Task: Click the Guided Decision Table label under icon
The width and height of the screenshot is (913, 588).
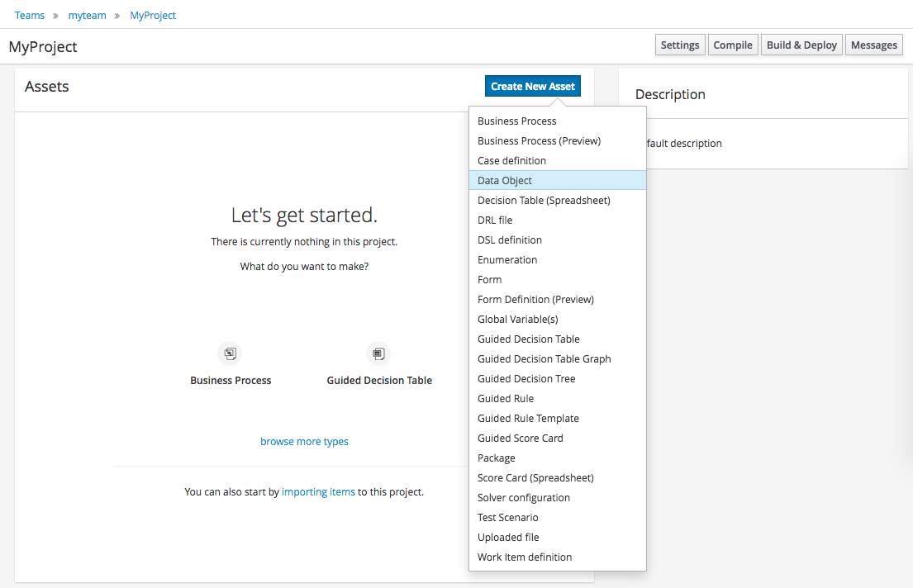Action: (379, 380)
